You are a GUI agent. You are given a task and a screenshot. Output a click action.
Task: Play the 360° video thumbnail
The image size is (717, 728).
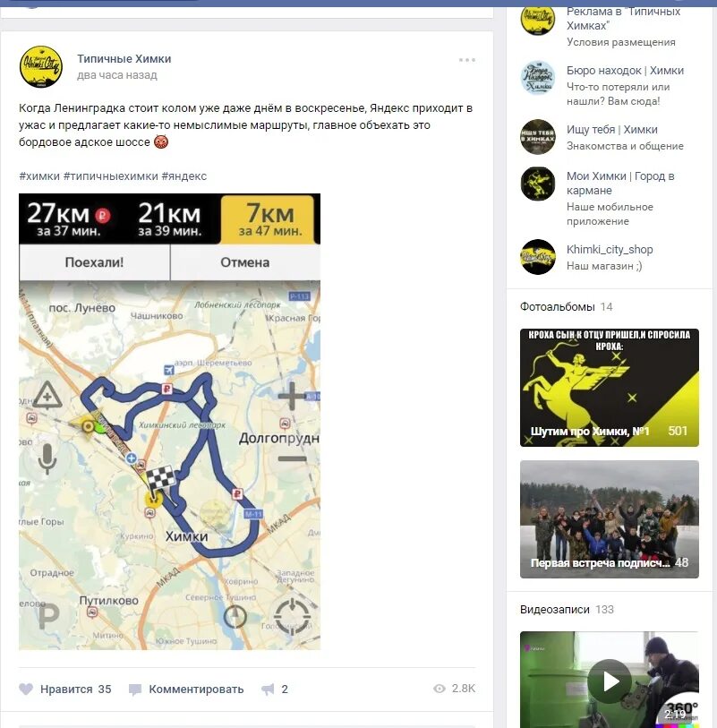(610, 680)
